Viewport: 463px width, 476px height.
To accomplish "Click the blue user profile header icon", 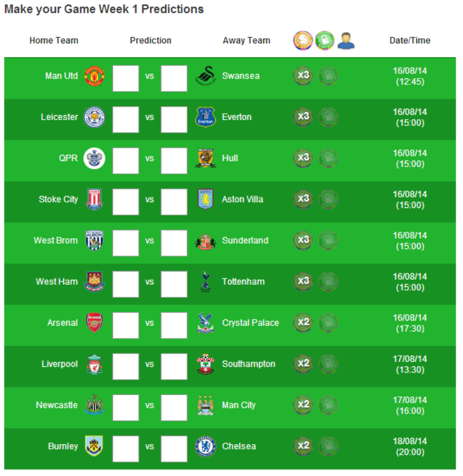I will 346,40.
